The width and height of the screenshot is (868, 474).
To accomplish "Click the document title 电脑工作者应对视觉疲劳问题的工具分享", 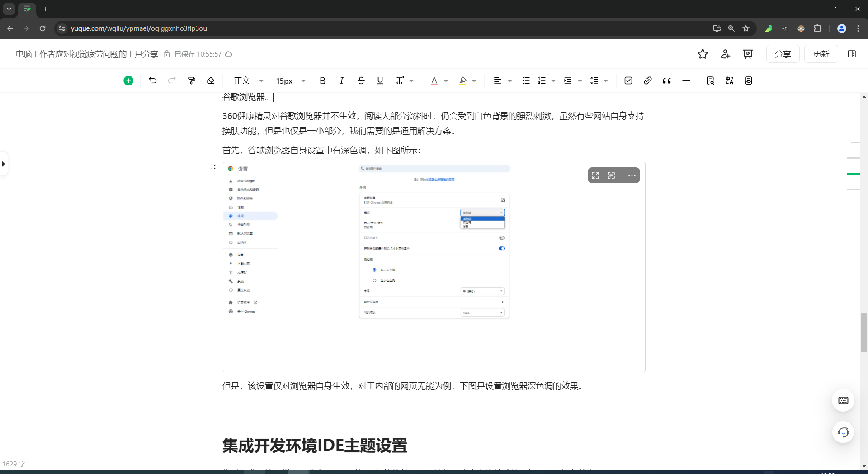I will (87, 54).
